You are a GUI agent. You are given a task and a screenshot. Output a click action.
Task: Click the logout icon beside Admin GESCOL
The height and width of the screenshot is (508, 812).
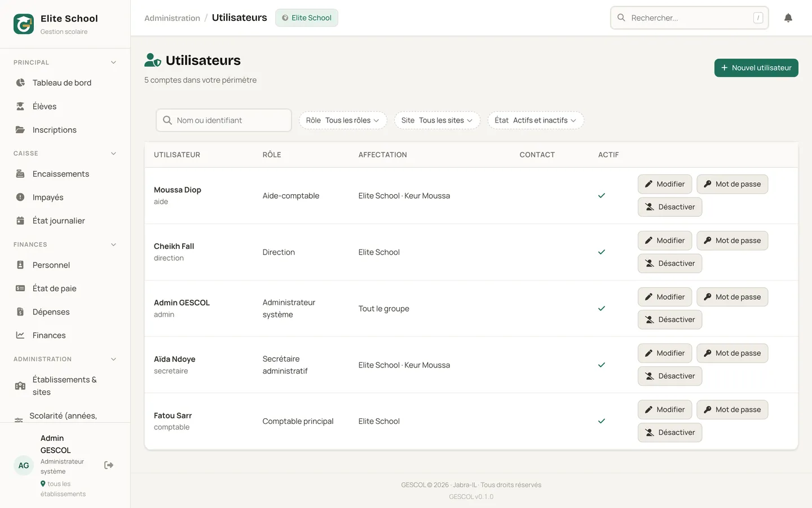pyautogui.click(x=109, y=465)
